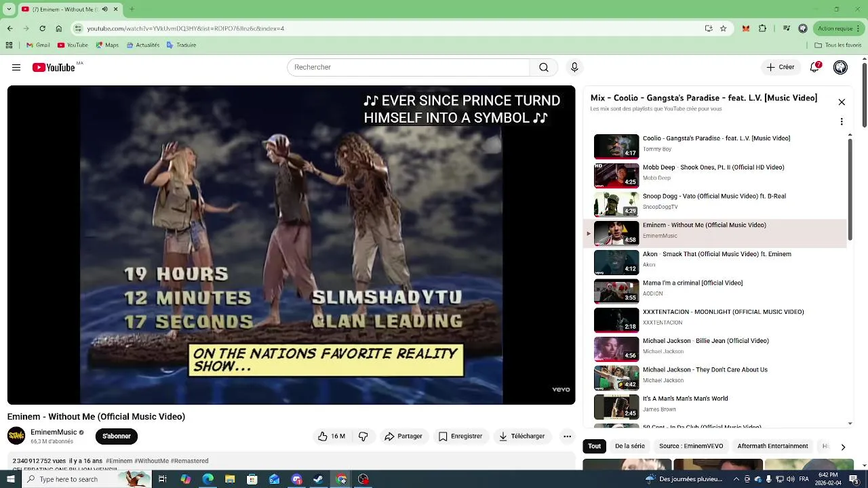The image size is (868, 488).
Task: Click the #WithoutMe hashtag
Action: tap(151, 461)
